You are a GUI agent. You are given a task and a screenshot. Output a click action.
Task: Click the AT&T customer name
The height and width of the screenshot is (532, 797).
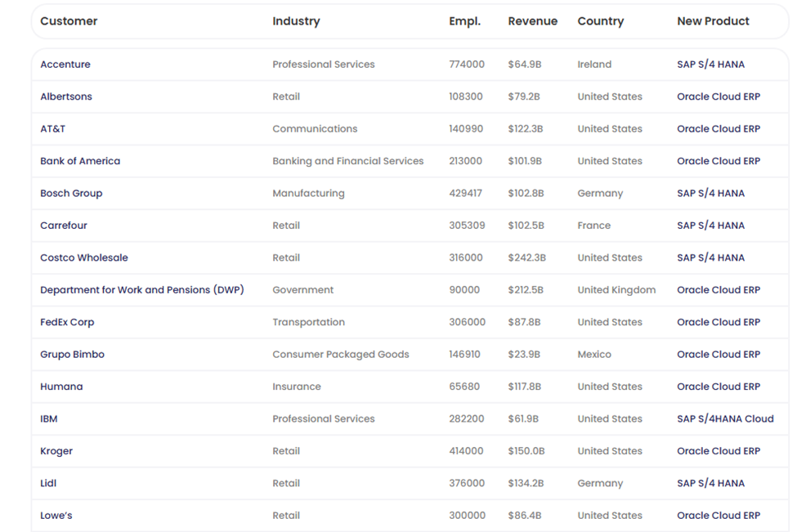pos(52,129)
